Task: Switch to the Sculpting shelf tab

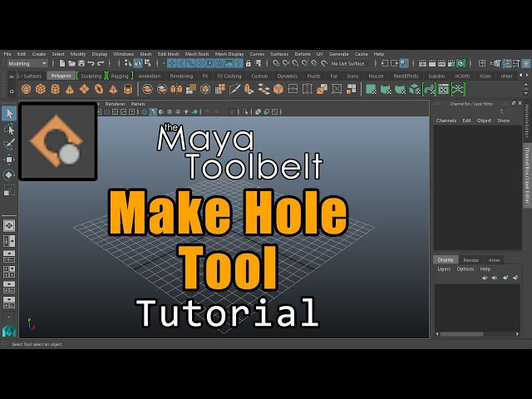Action: [x=91, y=76]
